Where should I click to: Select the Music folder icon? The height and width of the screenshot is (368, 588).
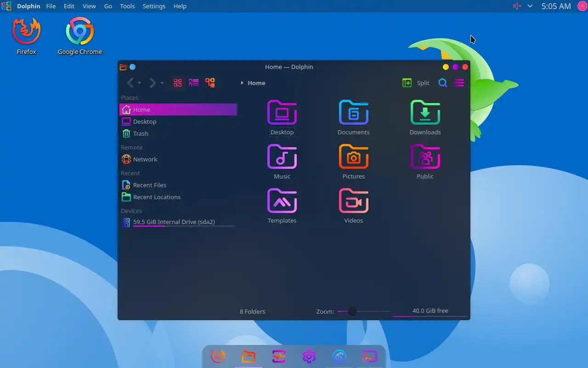tap(282, 156)
